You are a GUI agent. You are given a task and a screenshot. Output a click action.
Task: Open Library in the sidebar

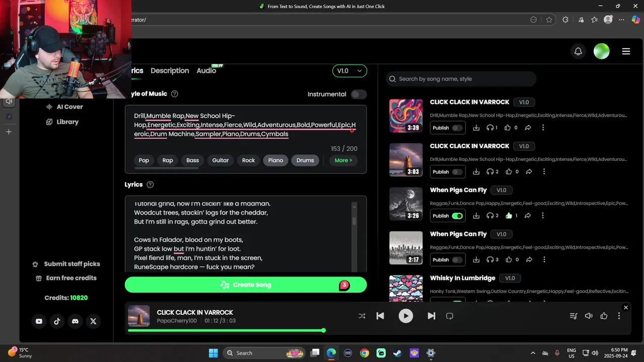click(62, 122)
